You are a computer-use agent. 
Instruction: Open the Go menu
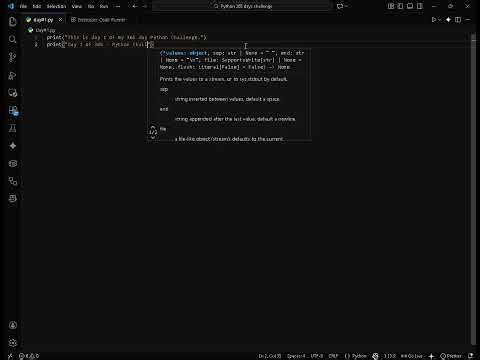[x=91, y=6]
